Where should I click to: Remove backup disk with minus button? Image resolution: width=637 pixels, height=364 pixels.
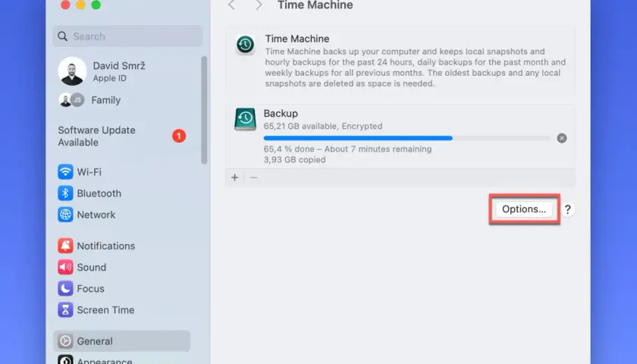[253, 177]
